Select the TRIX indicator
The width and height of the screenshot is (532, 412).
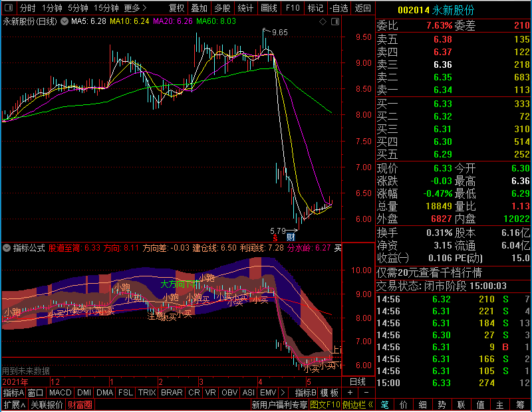click(147, 393)
